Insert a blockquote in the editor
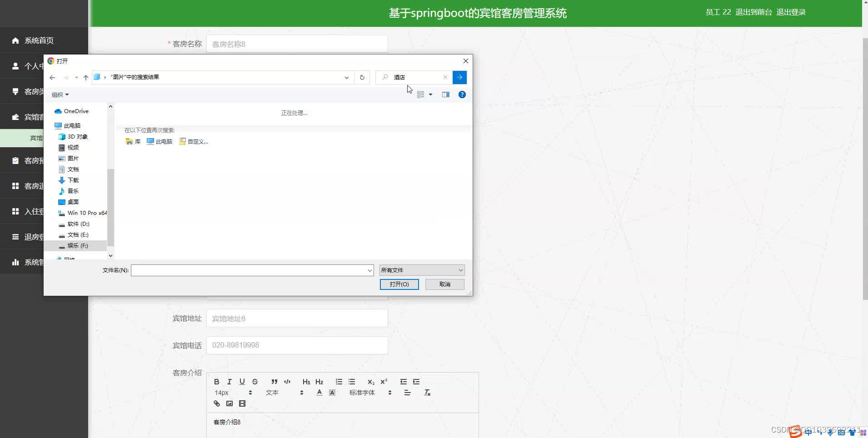Image resolution: width=868 pixels, height=438 pixels. (x=274, y=382)
